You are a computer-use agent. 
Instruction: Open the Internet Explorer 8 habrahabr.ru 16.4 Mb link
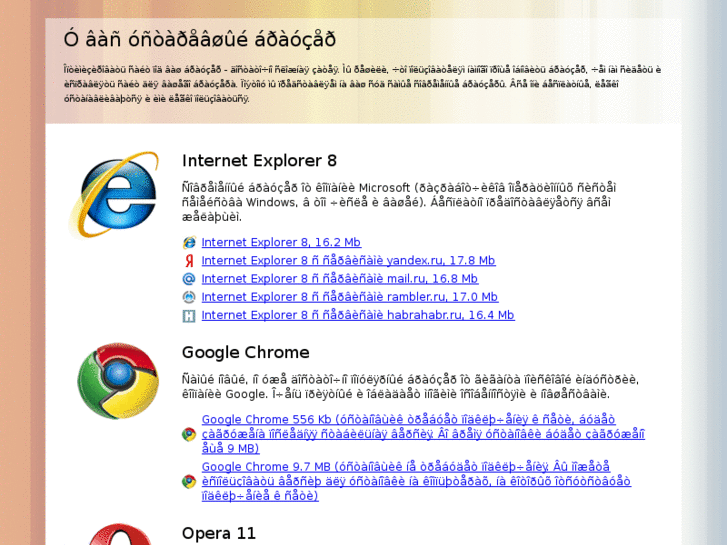click(x=358, y=315)
